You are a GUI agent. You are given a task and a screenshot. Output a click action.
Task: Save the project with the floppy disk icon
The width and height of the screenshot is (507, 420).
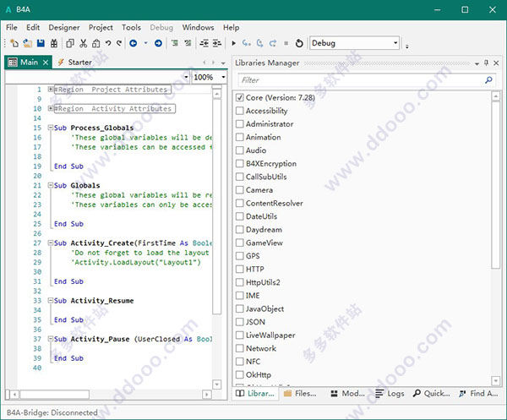coord(41,43)
